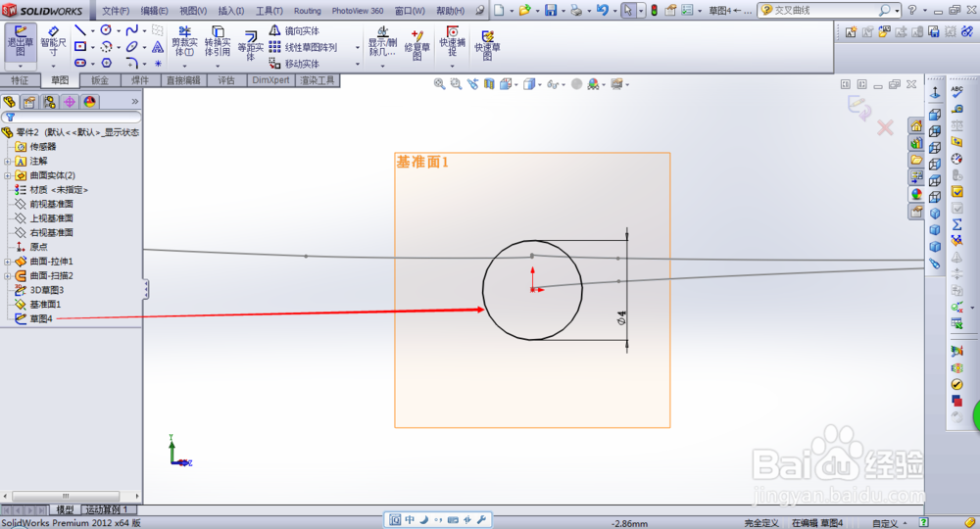Click the feature tree horizontal scrollbar
Image resolution: width=980 pixels, height=529 pixels.
(x=72, y=496)
